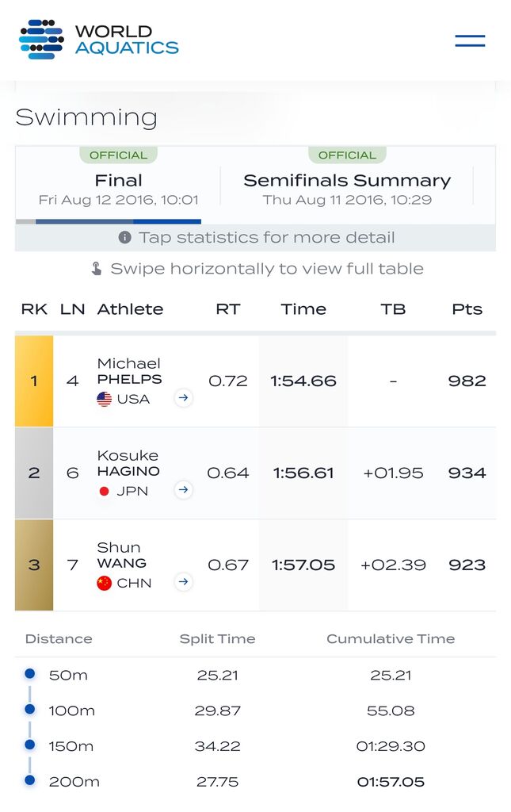Click the RT column header

(228, 309)
